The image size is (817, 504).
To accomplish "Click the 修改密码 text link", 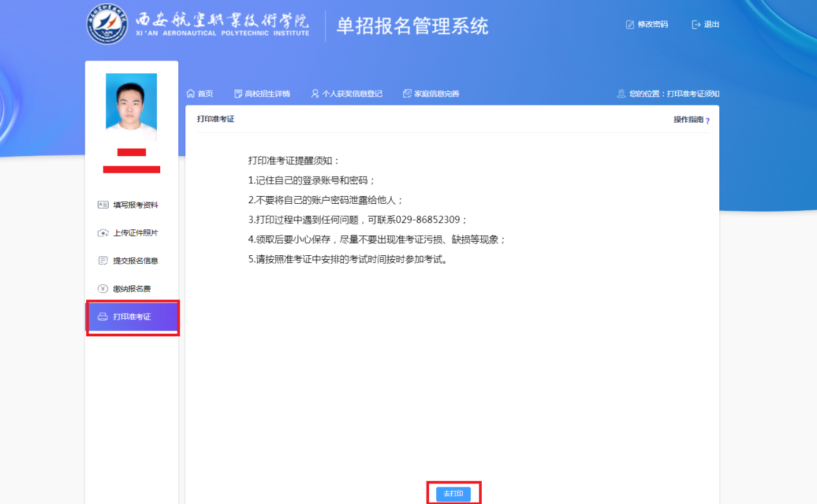I will (652, 24).
